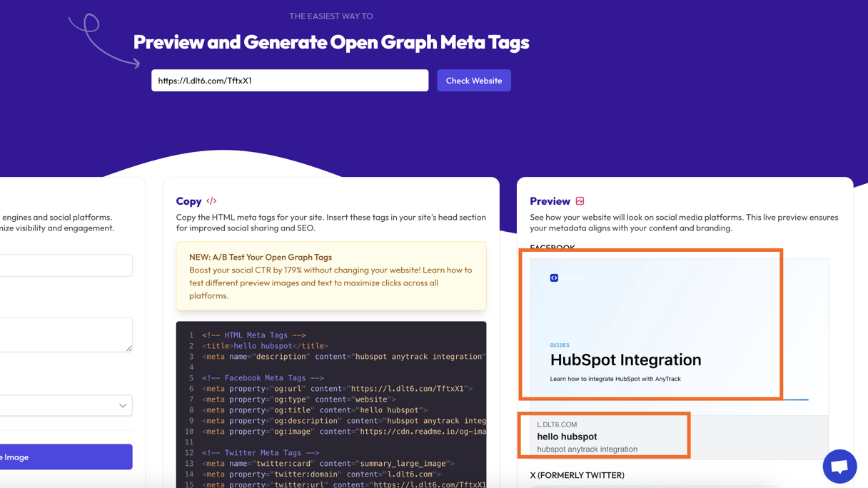868x488 pixels.
Task: Click the 'hello hubspot' Facebook preview title
Action: click(x=567, y=437)
